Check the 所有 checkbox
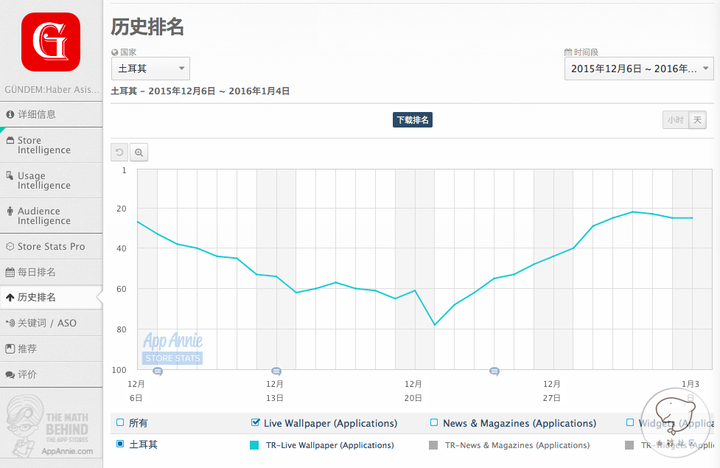 121,423
